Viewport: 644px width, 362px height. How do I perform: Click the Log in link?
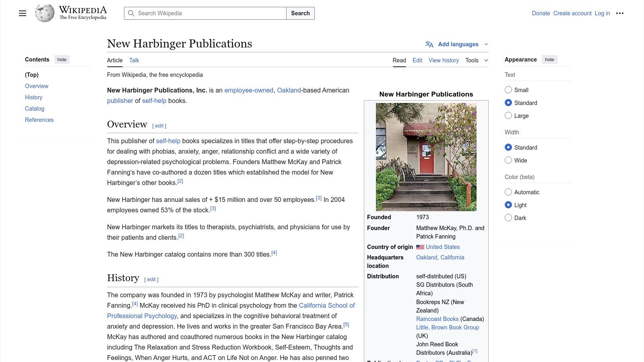[603, 13]
